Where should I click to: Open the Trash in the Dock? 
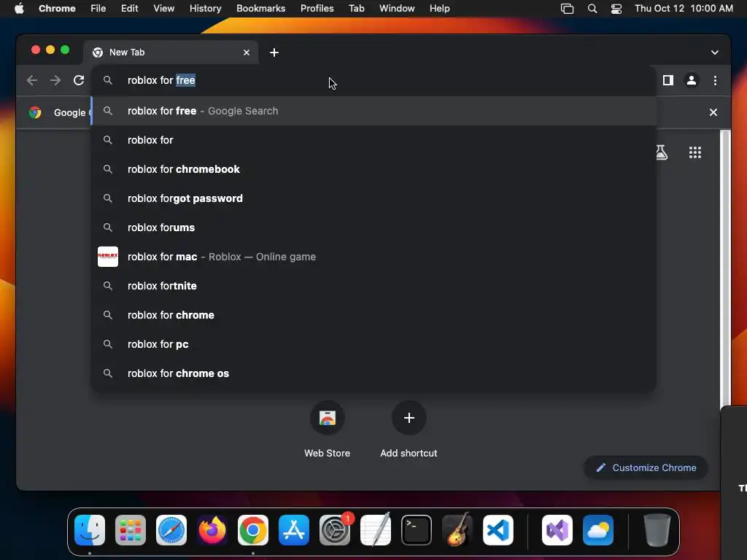pos(657,530)
